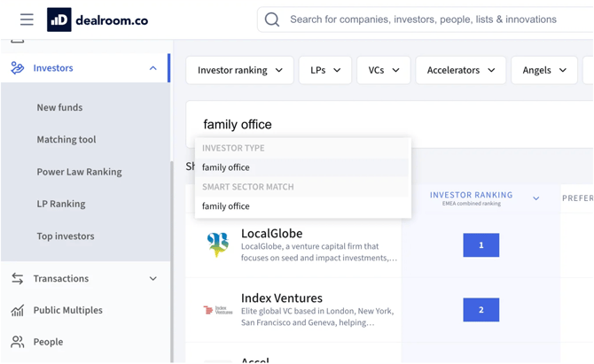The width and height of the screenshot is (594, 364).
Task: Click the dealroom.co logo
Action: (98, 19)
